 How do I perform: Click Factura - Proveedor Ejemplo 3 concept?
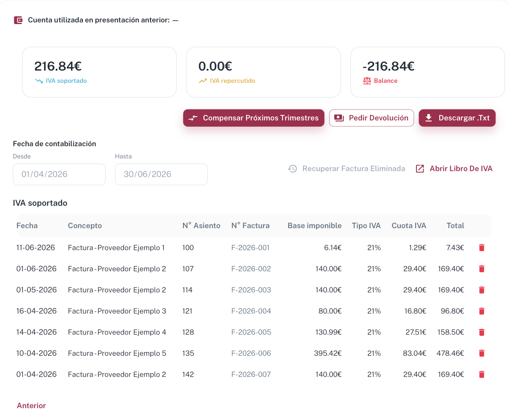[x=117, y=311]
